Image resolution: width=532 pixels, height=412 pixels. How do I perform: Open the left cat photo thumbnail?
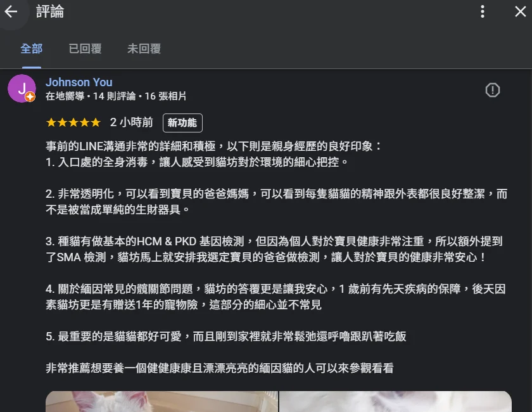(162, 401)
